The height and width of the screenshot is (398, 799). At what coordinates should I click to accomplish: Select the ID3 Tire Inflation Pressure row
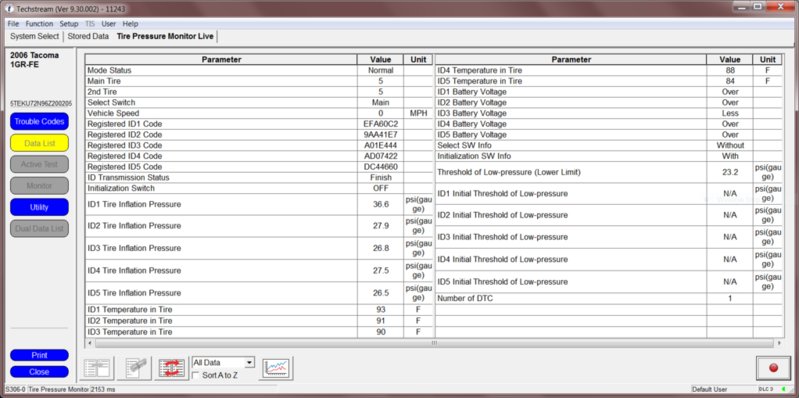coord(259,248)
